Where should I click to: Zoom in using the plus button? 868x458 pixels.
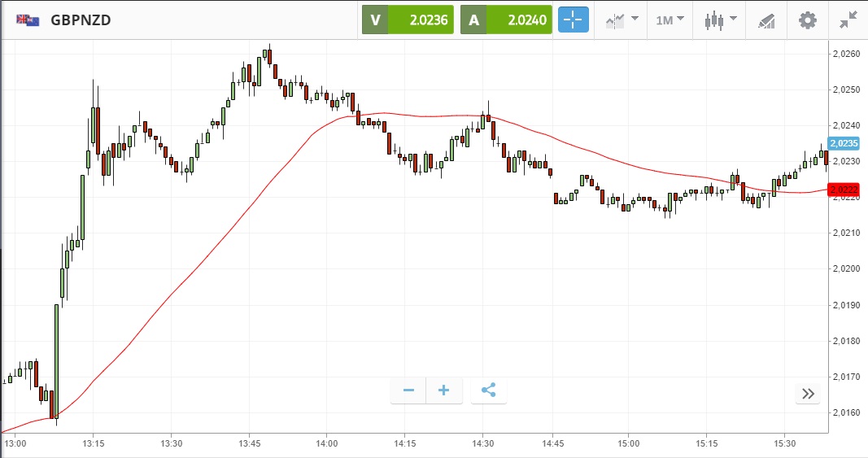[444, 390]
